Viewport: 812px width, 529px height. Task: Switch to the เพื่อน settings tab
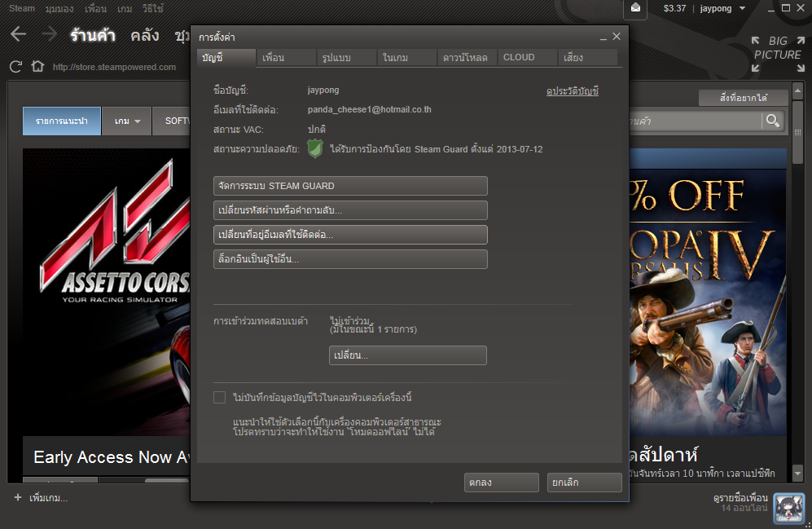tap(287, 58)
